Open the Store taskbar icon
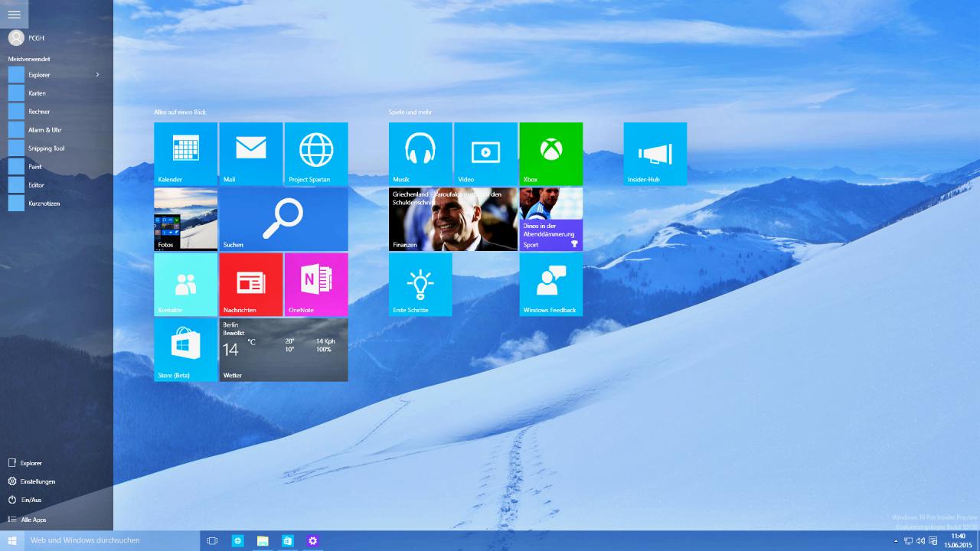 tap(287, 541)
